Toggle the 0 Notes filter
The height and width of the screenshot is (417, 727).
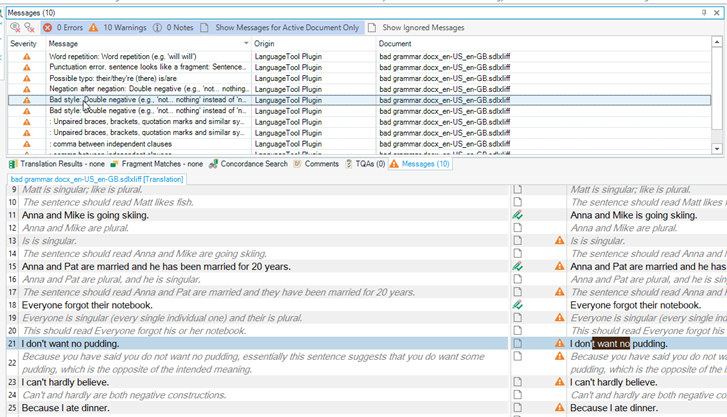[x=173, y=28]
